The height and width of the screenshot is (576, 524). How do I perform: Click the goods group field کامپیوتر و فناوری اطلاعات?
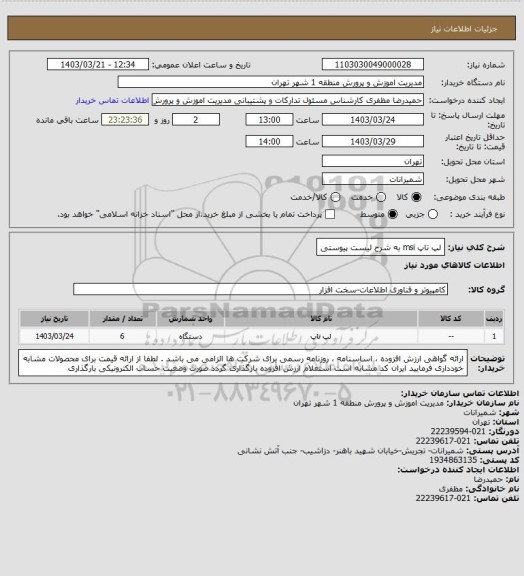click(x=260, y=289)
